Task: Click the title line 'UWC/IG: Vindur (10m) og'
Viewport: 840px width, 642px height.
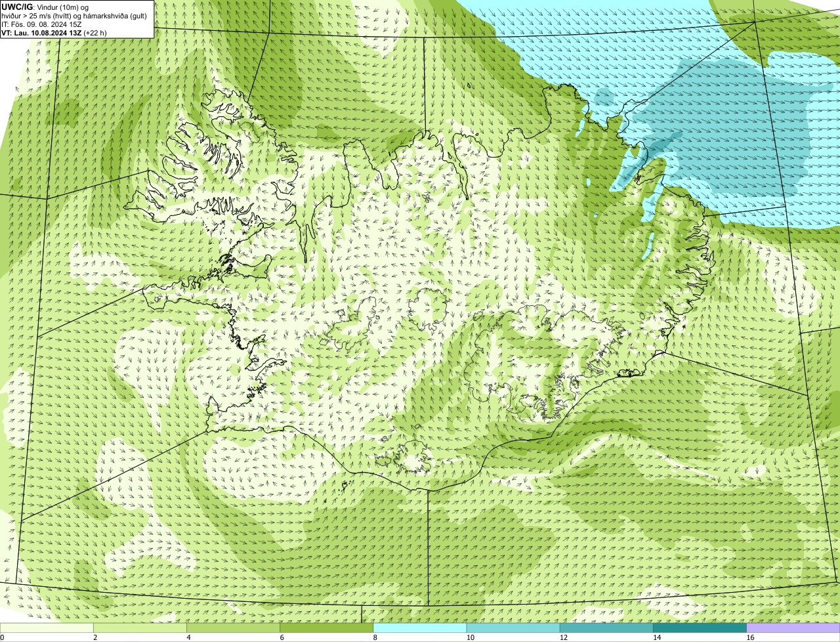Action: pyautogui.click(x=45, y=7)
